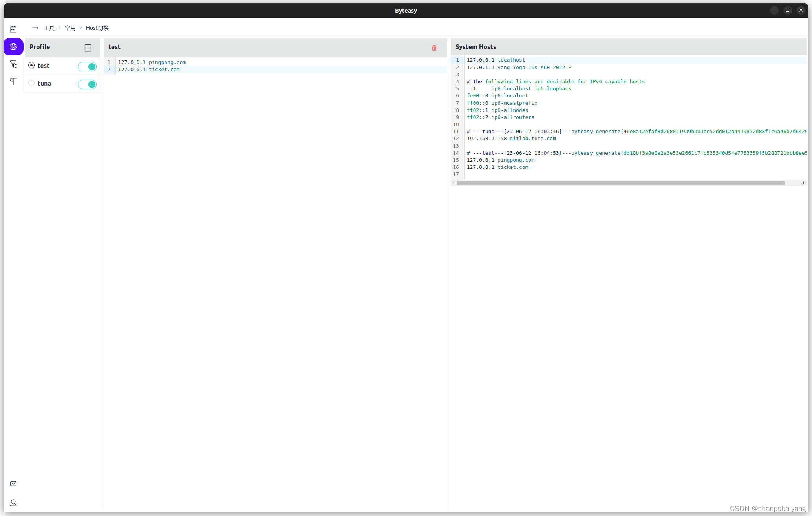This screenshot has width=812, height=516.
Task: Click the 工具 breadcrumb item
Action: tap(49, 28)
